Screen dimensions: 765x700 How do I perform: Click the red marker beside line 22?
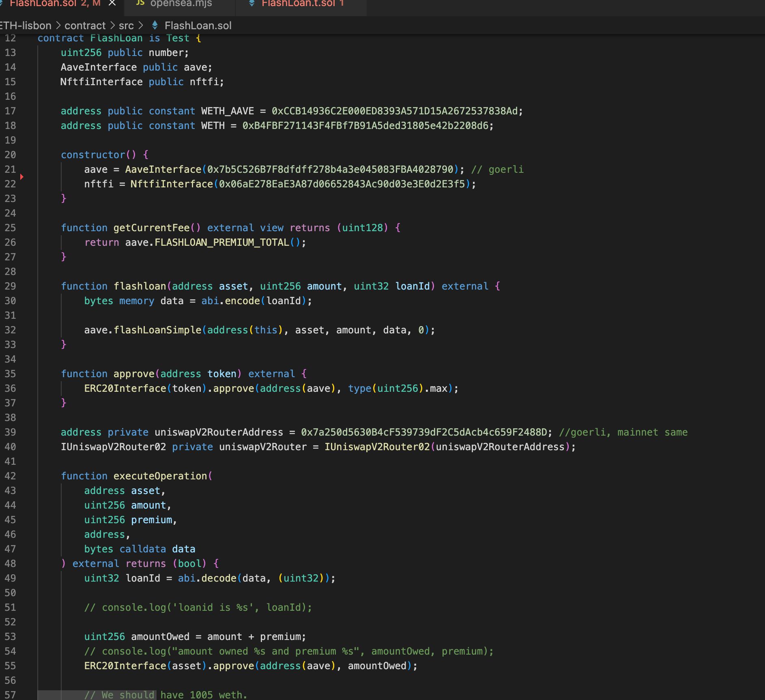22,177
